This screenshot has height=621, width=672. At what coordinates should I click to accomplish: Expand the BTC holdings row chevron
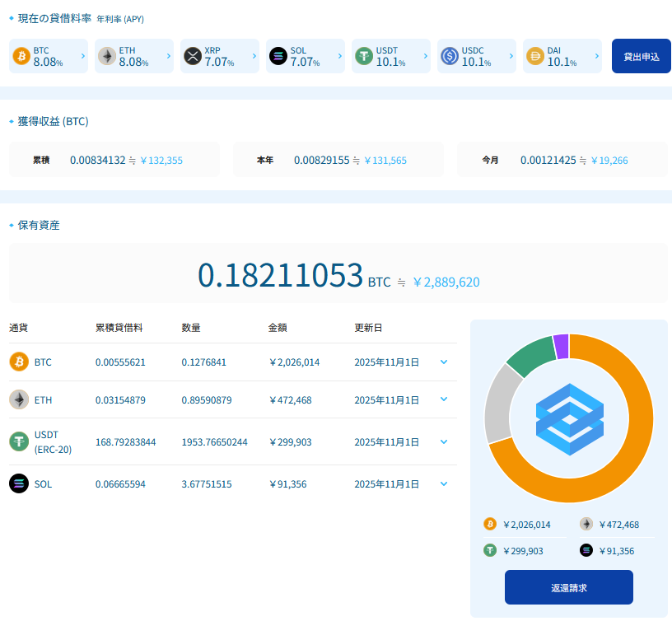pos(444,362)
